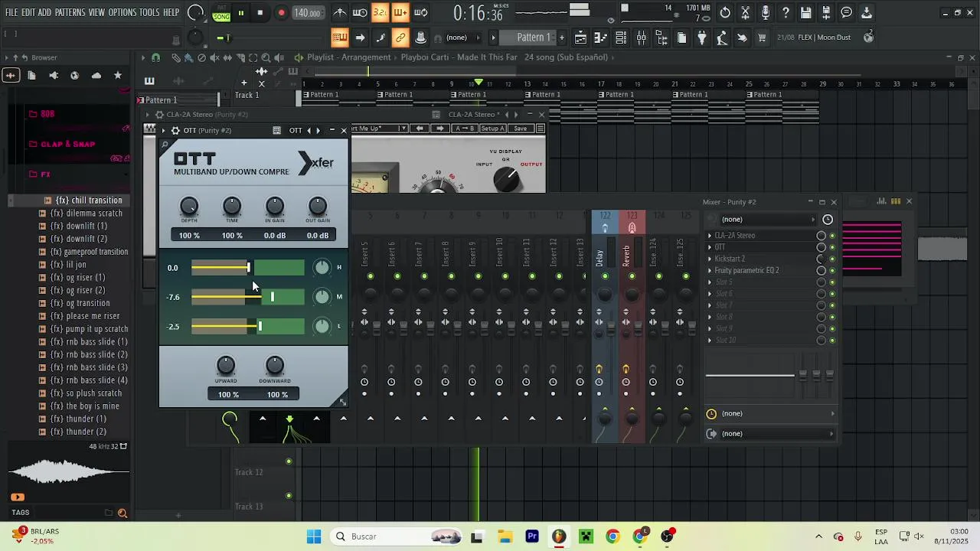The image size is (980, 551).
Task: Open the shopping cart content library
Action: tap(762, 37)
